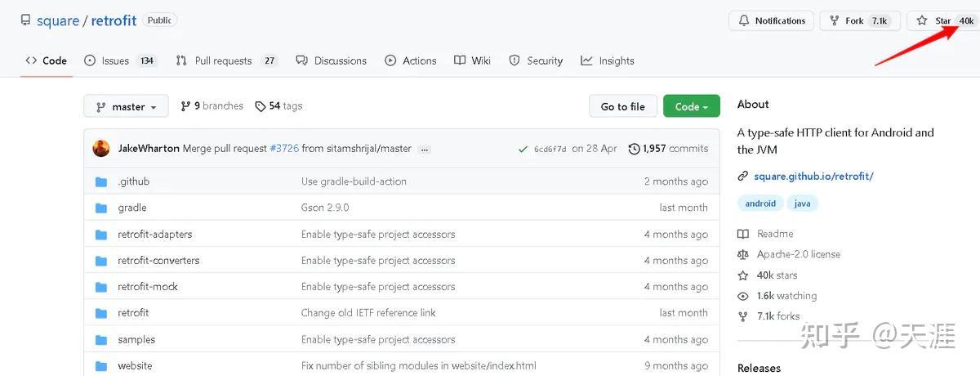The image size is (980, 376).
Task: Click the repository book icon beside square
Action: pos(26,20)
